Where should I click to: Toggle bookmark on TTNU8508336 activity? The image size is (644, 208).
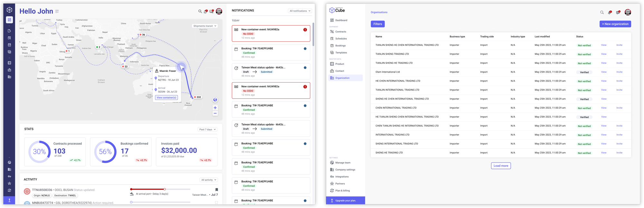point(216,190)
